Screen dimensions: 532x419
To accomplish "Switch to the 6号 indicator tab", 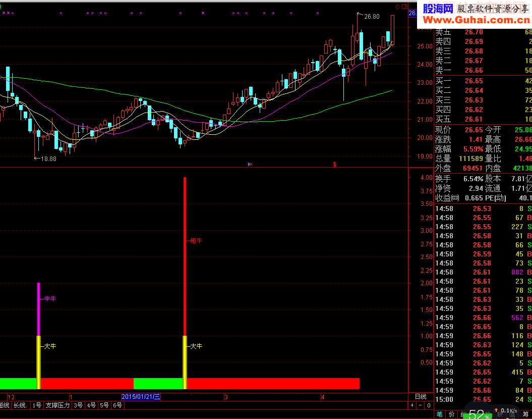I will coord(117,405).
